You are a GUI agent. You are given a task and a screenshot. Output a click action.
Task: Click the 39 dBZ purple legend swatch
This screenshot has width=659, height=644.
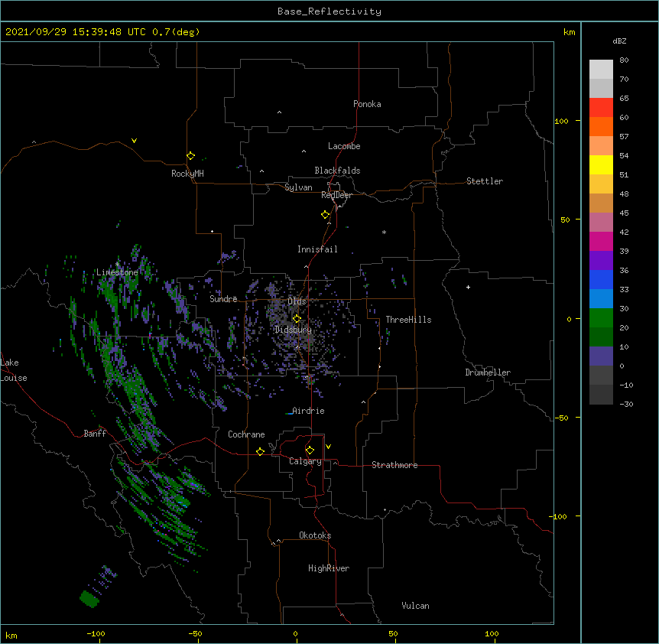point(601,260)
